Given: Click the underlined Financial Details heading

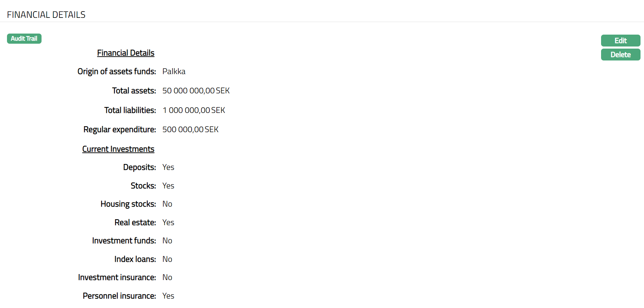Looking at the screenshot, I should coord(126,53).
